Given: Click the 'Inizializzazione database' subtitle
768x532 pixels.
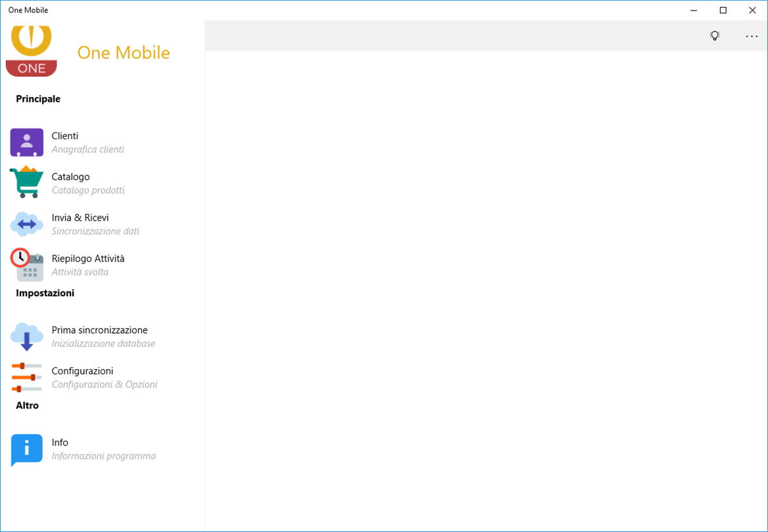Looking at the screenshot, I should 103,344.
